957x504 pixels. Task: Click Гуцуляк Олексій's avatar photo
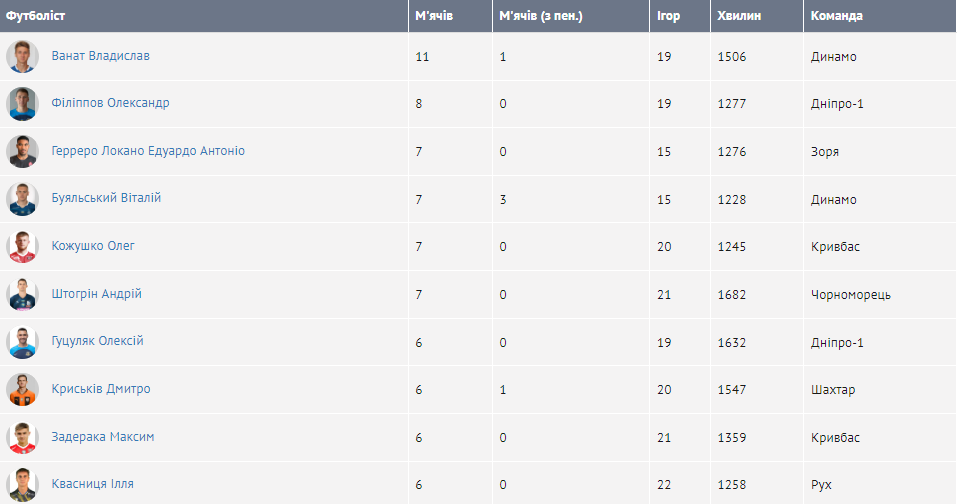point(22,342)
